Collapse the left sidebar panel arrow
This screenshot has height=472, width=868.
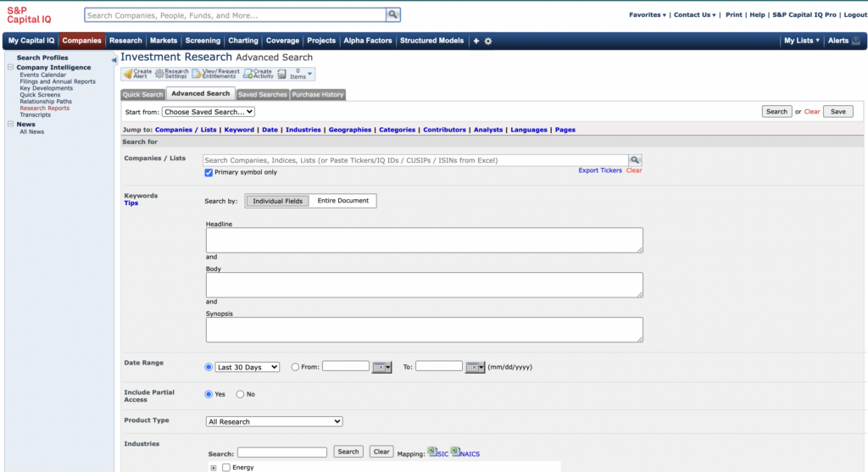coord(114,59)
